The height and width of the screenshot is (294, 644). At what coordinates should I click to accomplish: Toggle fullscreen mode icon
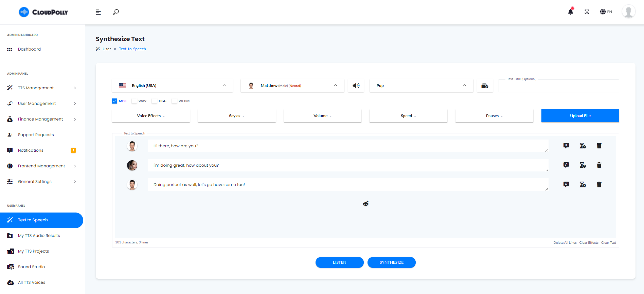coord(587,12)
